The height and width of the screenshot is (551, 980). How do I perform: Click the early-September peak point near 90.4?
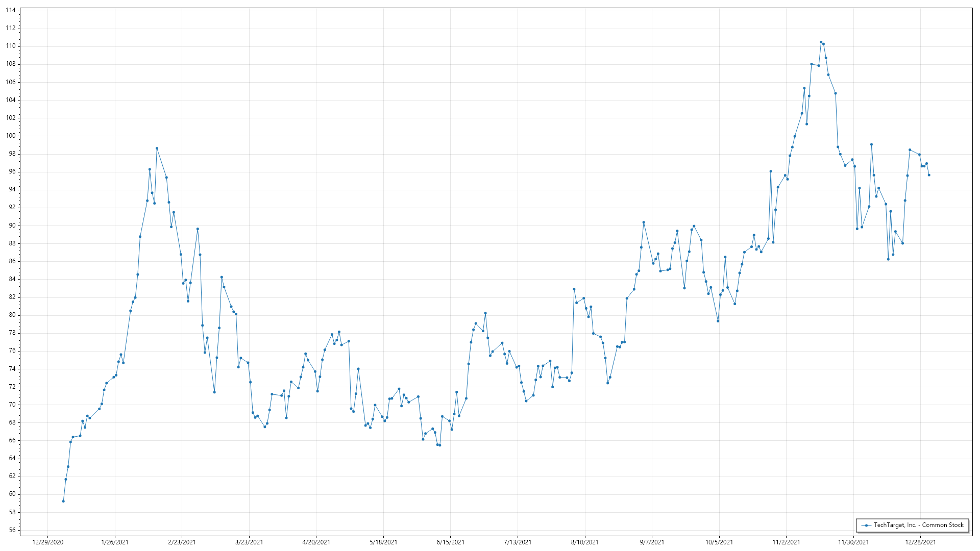(x=644, y=222)
